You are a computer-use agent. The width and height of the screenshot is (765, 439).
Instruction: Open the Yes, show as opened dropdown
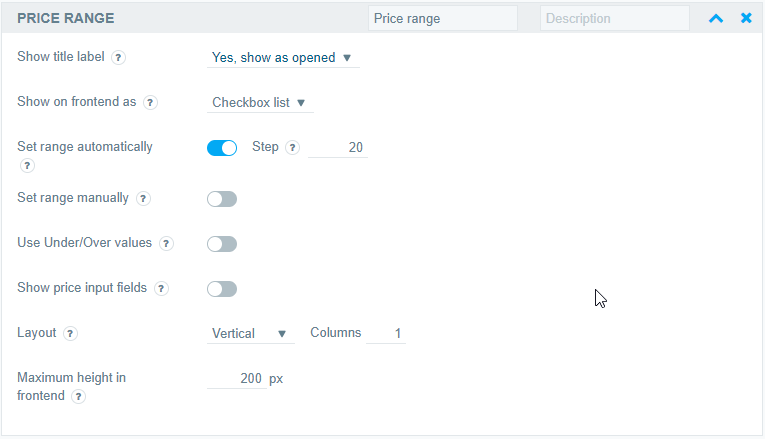pyautogui.click(x=283, y=58)
